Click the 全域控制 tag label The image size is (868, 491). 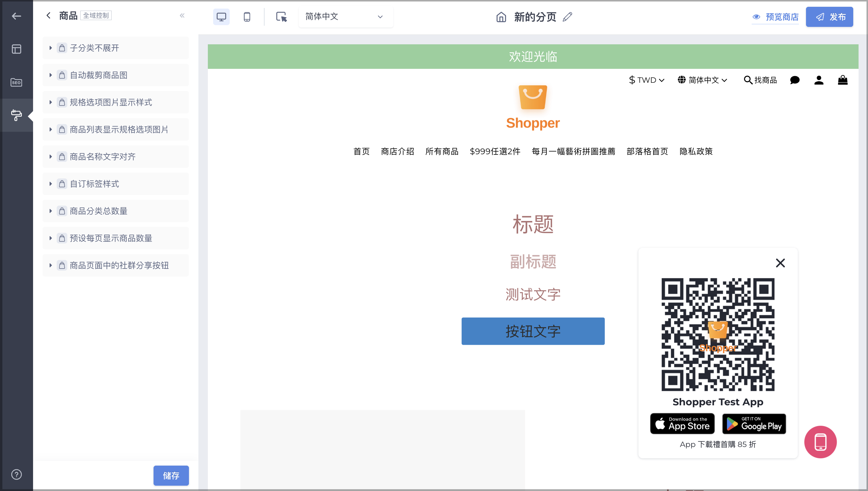(x=96, y=16)
